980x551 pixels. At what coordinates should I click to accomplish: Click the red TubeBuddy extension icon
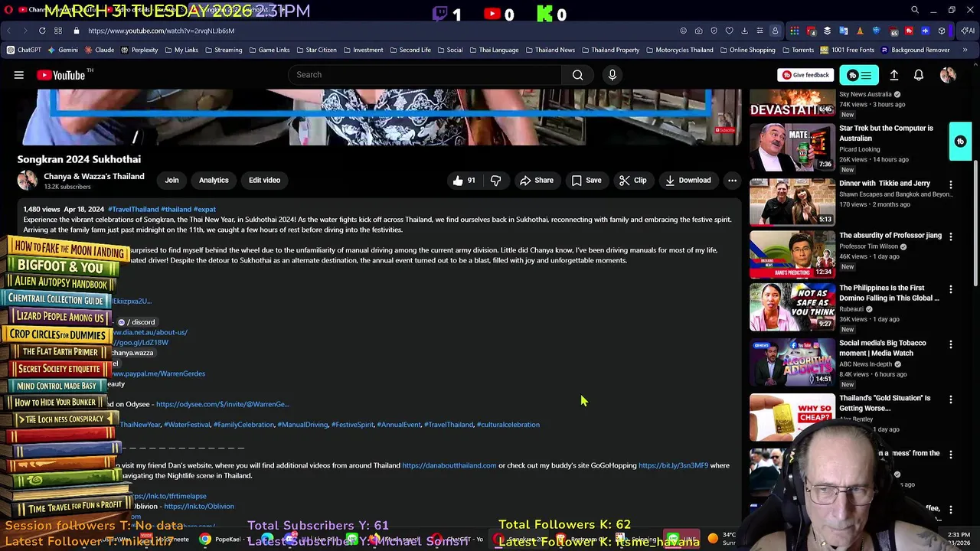click(909, 31)
